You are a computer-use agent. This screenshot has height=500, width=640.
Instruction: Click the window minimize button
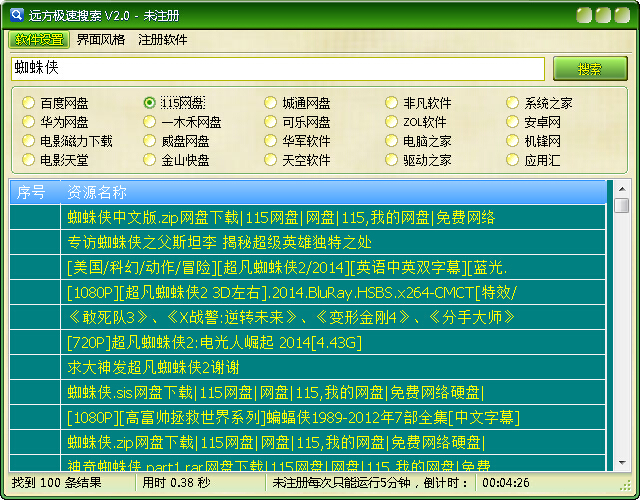(584, 16)
